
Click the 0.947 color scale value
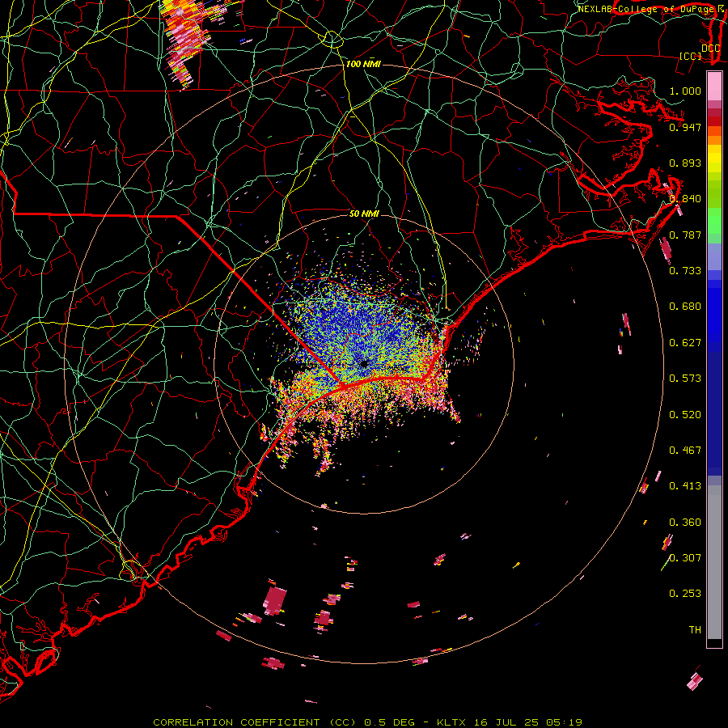point(685,127)
